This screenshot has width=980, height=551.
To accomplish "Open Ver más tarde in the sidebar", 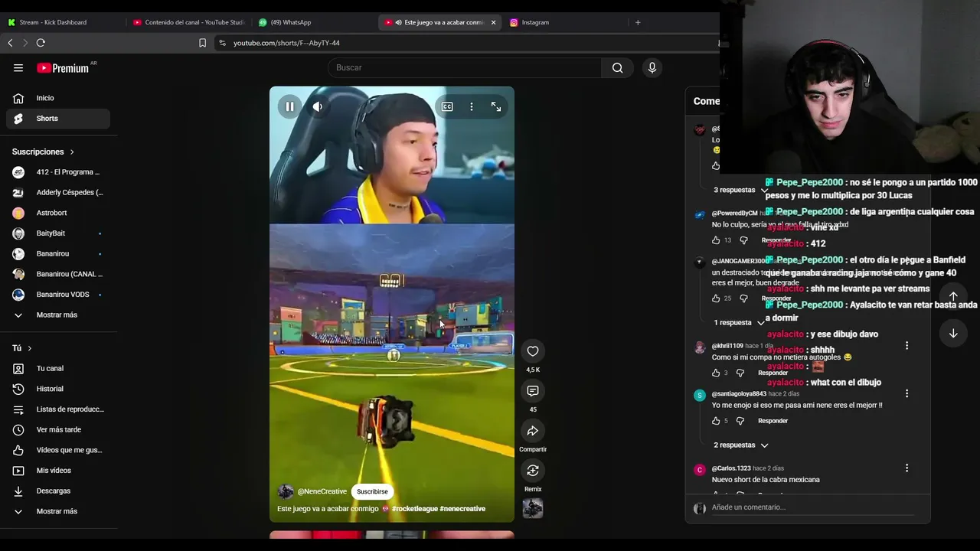I will click(x=58, y=429).
